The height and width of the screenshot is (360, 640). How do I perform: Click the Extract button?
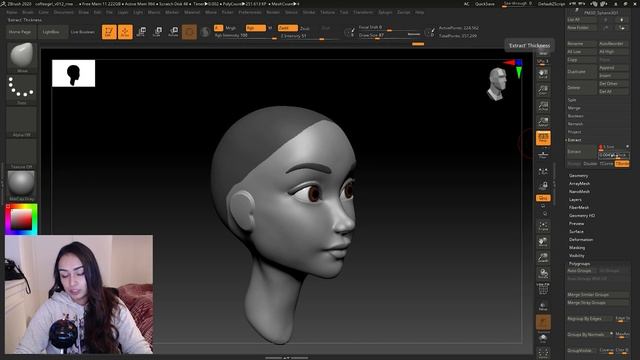582,151
